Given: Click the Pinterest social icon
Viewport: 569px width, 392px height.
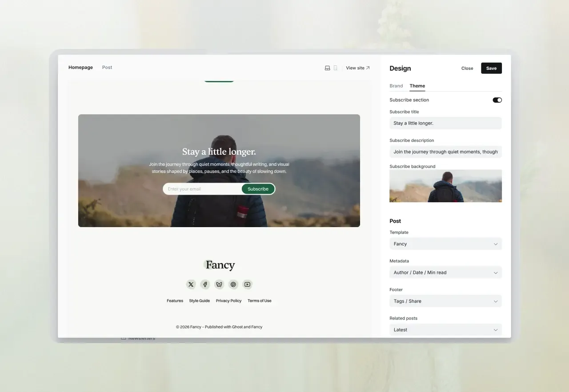Looking at the screenshot, I should point(233,284).
